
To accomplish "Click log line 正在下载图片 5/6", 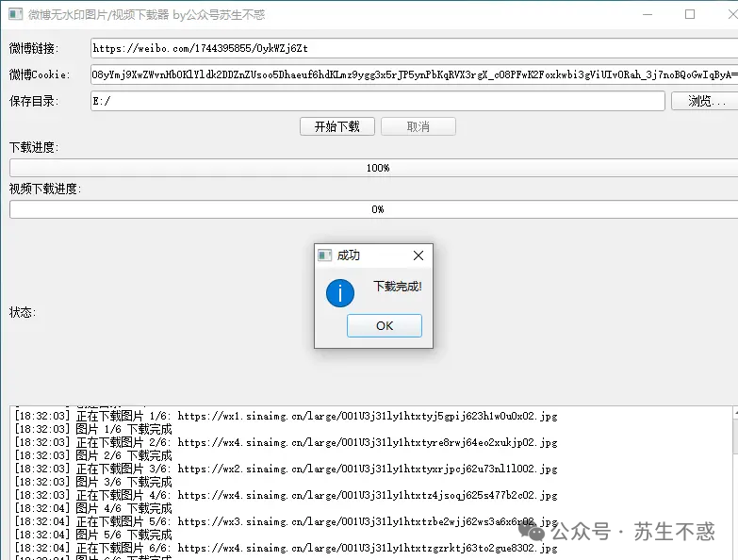I will [286, 521].
